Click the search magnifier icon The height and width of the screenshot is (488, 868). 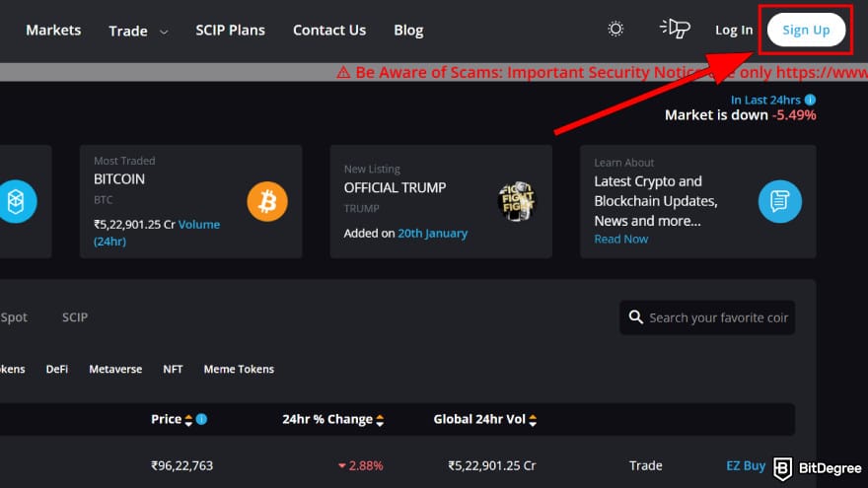636,317
